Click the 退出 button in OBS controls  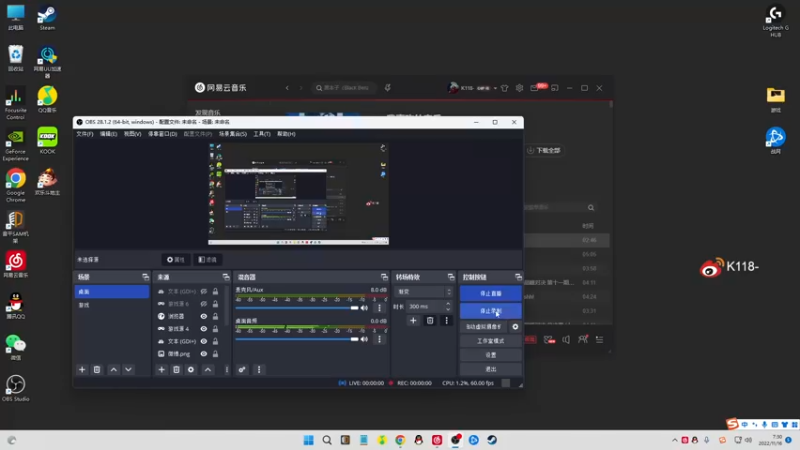[x=491, y=369]
